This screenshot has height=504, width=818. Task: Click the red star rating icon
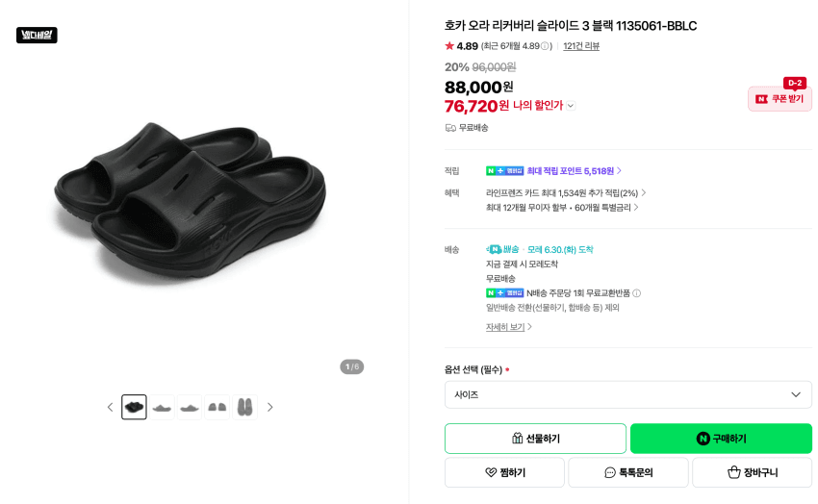[449, 46]
